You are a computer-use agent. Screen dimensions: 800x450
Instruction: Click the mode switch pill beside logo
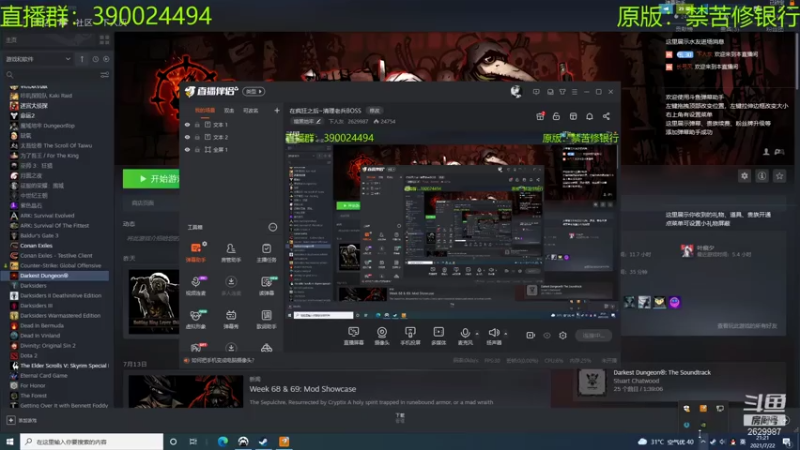pyautogui.click(x=254, y=91)
